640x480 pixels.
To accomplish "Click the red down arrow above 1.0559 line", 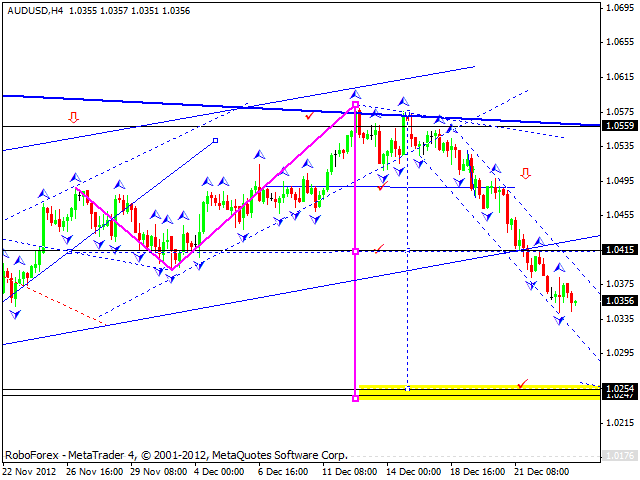I will 73,117.
